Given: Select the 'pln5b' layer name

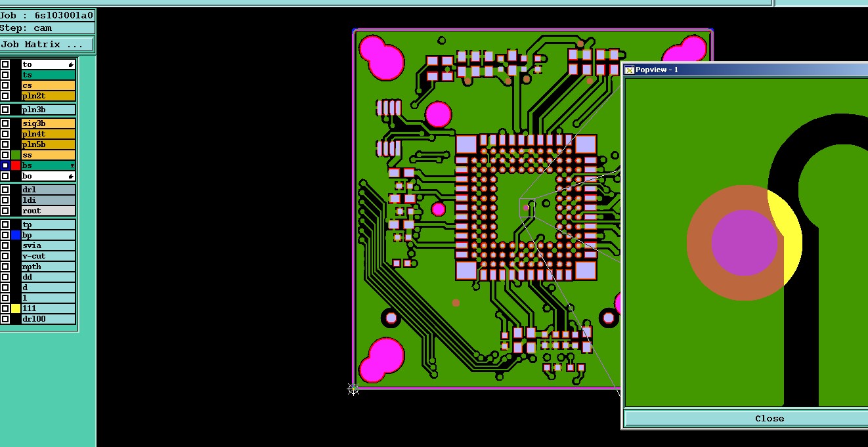Looking at the screenshot, I should click(x=49, y=144).
